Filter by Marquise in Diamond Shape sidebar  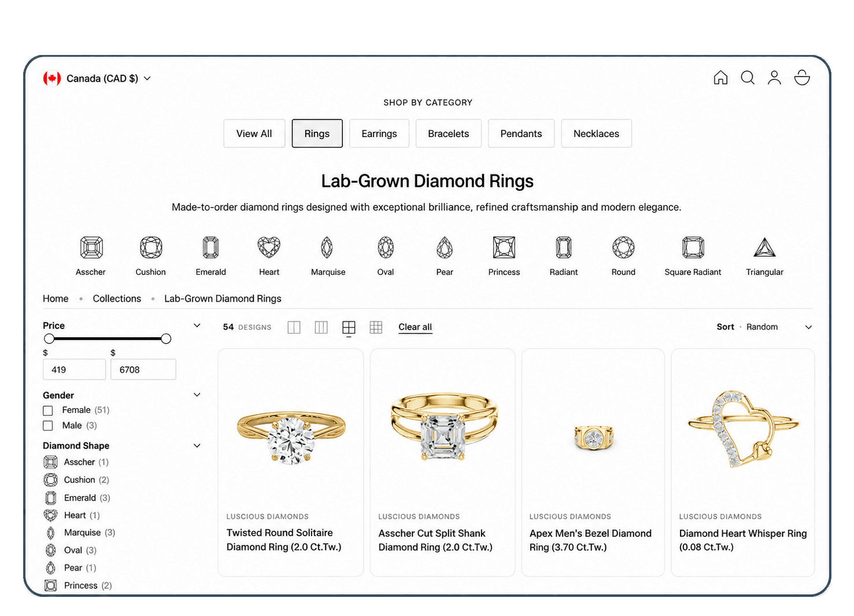[x=80, y=533]
